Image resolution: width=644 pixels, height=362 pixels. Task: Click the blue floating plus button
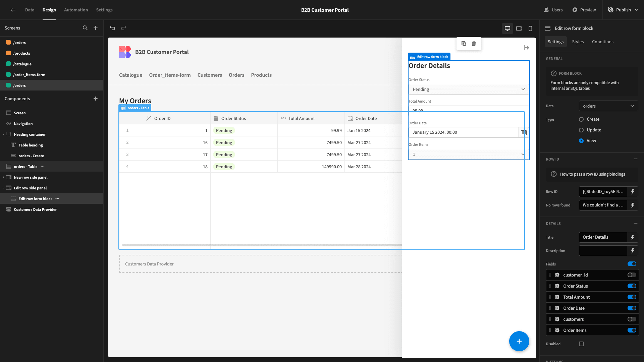519,341
